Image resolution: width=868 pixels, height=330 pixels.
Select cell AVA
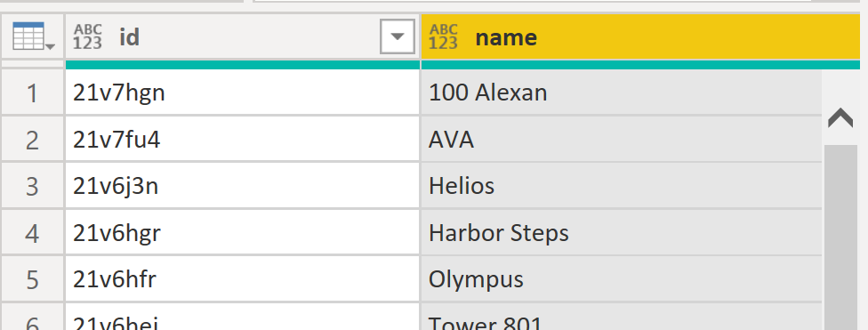coord(621,140)
